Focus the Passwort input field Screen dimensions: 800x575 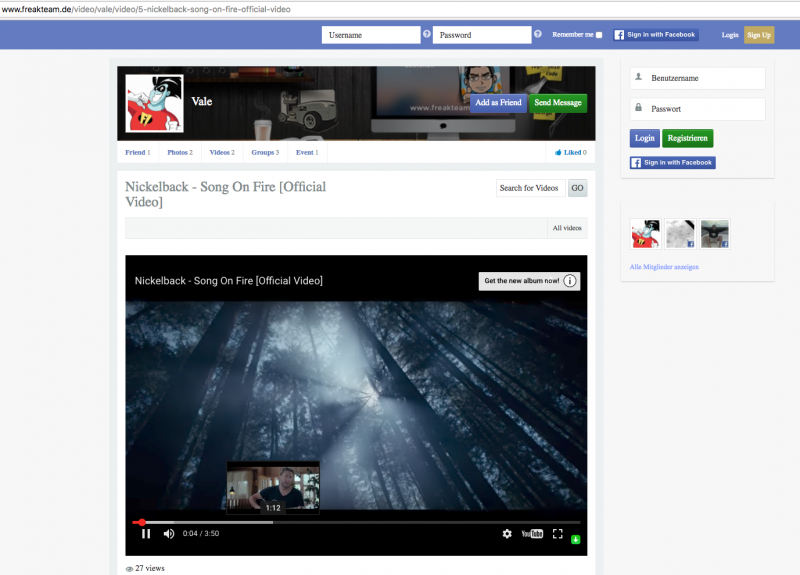point(697,109)
